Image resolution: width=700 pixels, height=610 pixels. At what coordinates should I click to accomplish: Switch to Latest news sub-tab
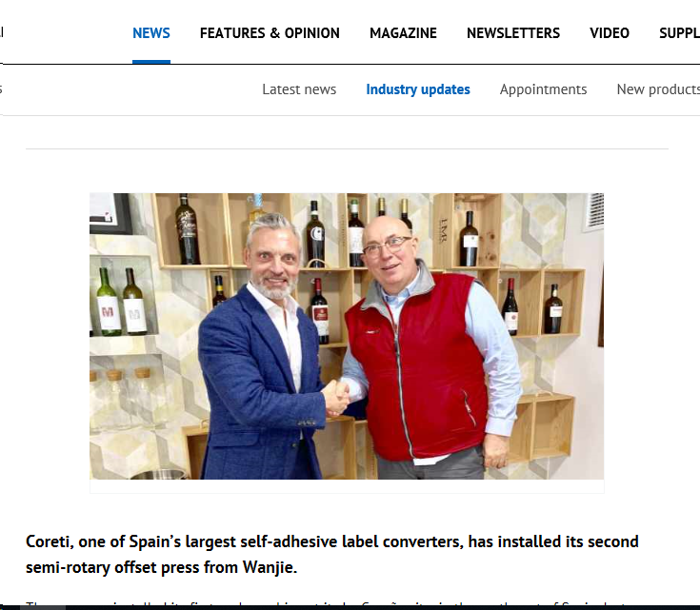(x=299, y=89)
